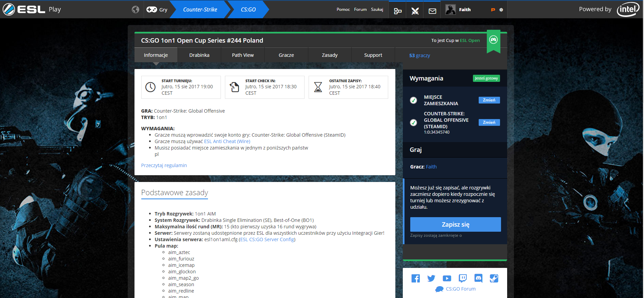Click the Podstawowe zasady heading
This screenshot has height=298, width=644.
click(174, 193)
